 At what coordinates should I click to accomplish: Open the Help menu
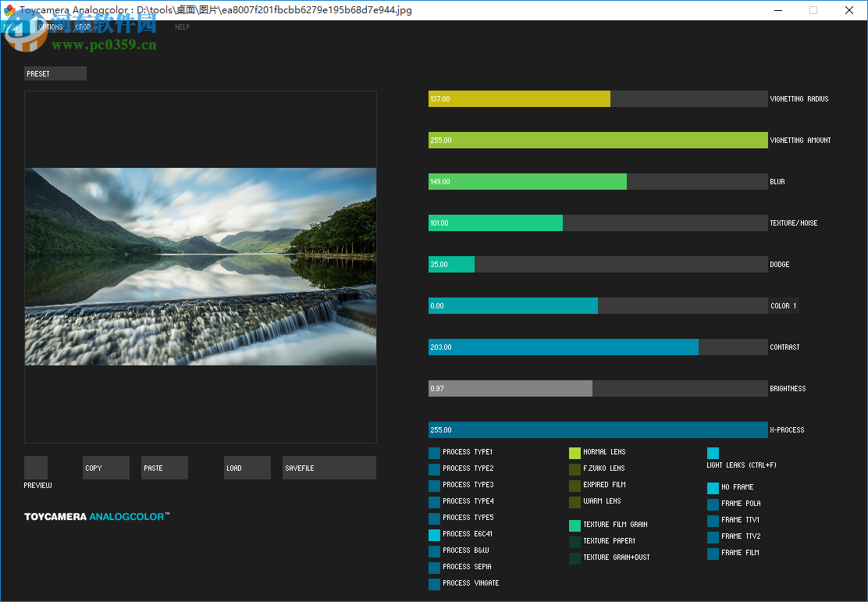coord(182,27)
